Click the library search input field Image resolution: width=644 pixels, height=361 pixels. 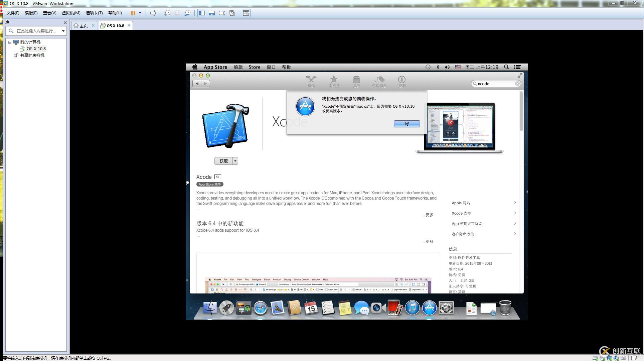click(x=36, y=31)
